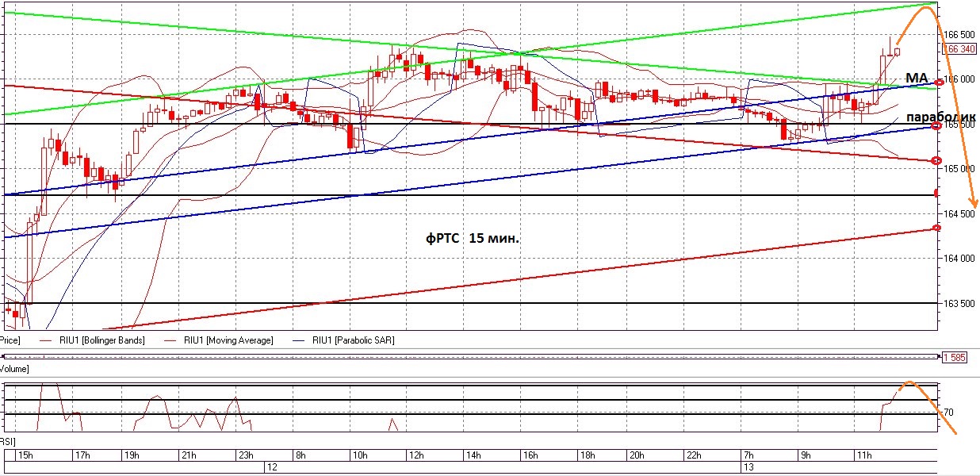This screenshot has height=476, width=980.
Task: Click the 15h time axis label
Action: (25, 455)
